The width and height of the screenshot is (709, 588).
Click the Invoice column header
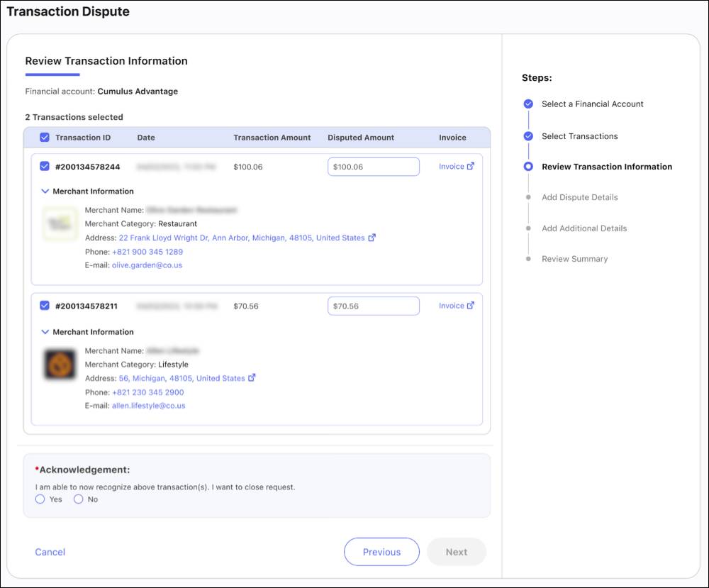coord(452,138)
